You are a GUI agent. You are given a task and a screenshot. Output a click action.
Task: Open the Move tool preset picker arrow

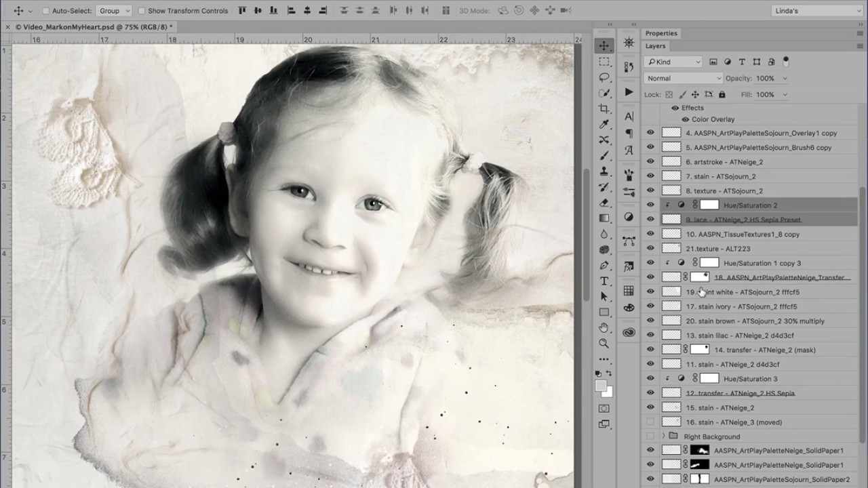click(31, 11)
